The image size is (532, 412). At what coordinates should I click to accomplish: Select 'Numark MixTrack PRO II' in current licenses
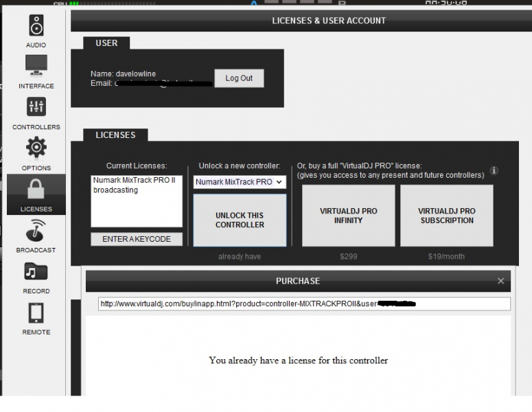(135, 180)
